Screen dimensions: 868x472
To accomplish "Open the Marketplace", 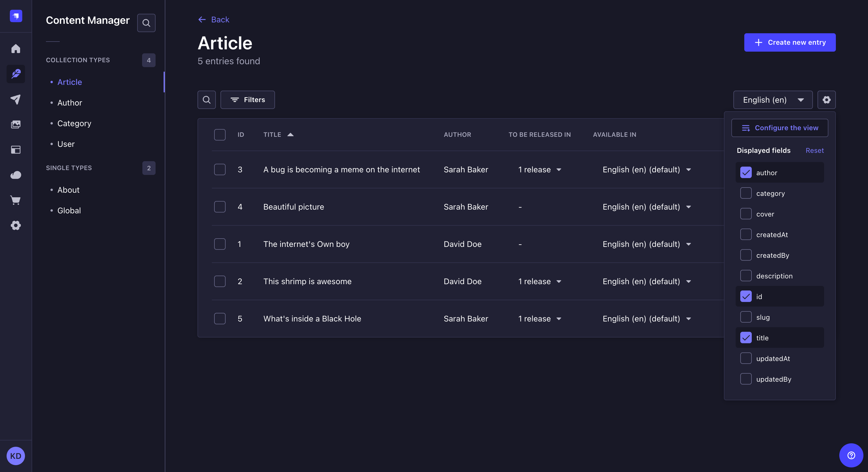I will 15,200.
